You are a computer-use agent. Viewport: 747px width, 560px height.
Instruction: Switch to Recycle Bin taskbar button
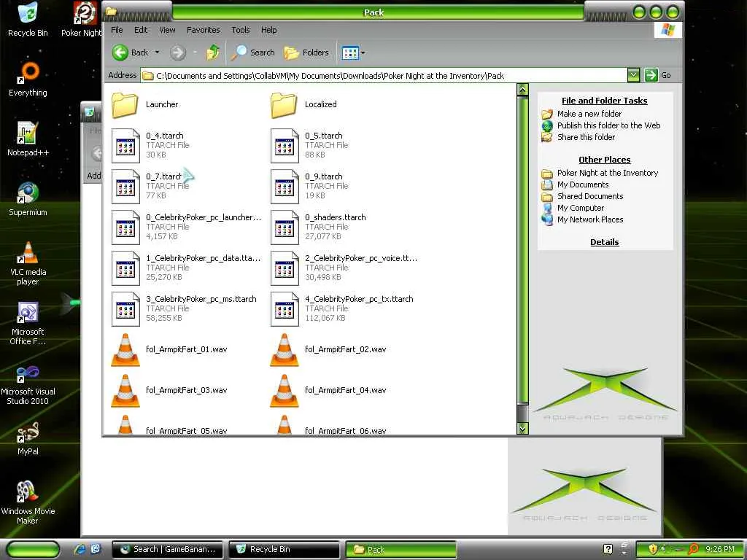click(x=284, y=549)
